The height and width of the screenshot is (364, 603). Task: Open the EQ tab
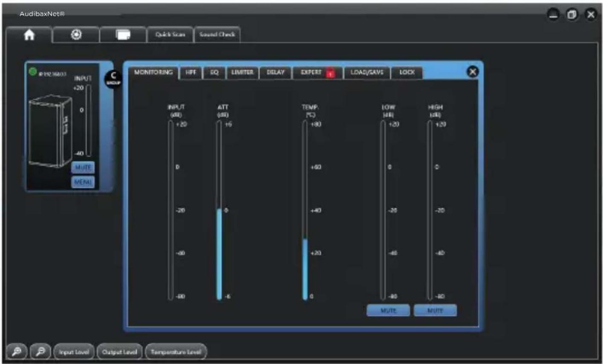pos(214,72)
